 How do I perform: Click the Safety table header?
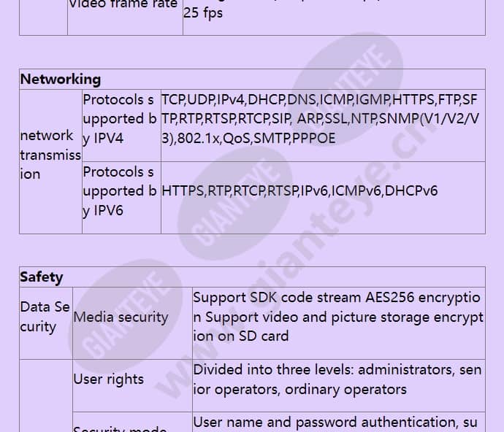(42, 277)
